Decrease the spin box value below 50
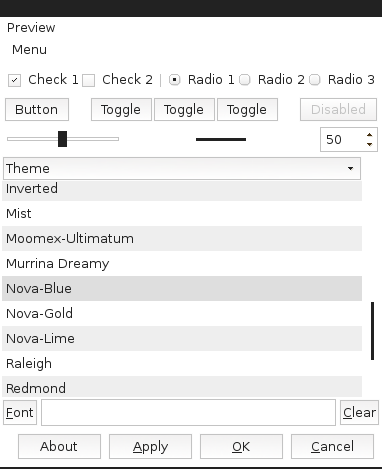The width and height of the screenshot is (382, 469). tap(369, 144)
